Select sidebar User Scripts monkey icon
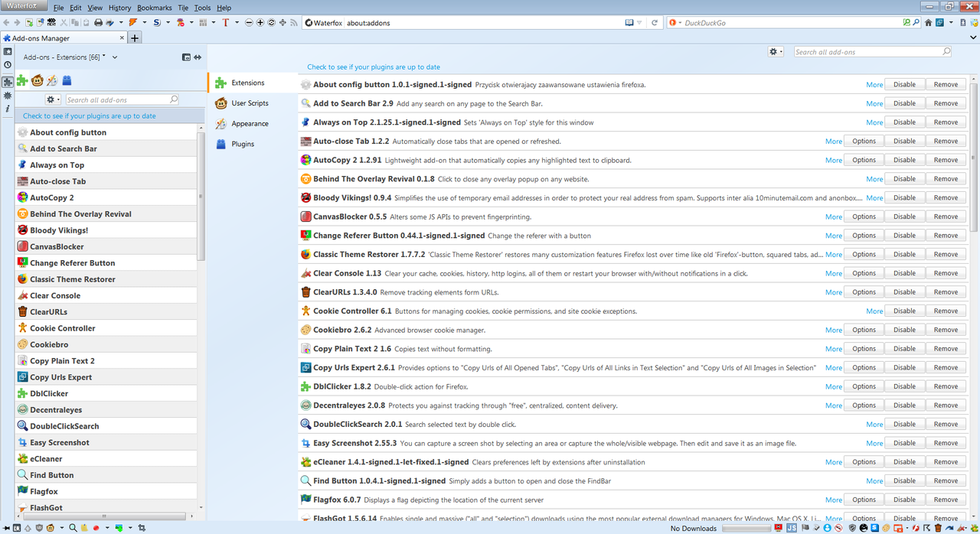 37,80
